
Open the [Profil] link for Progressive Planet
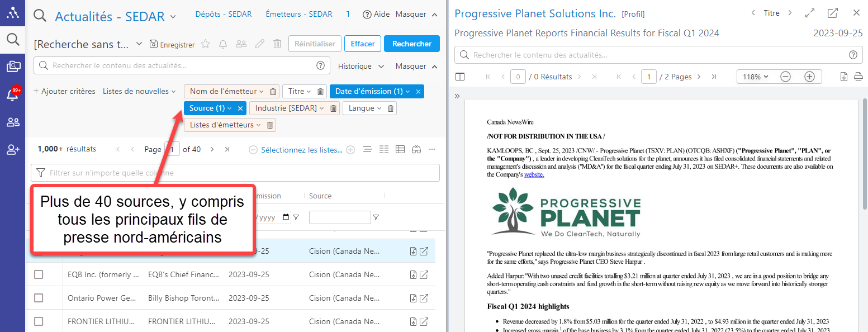click(633, 14)
